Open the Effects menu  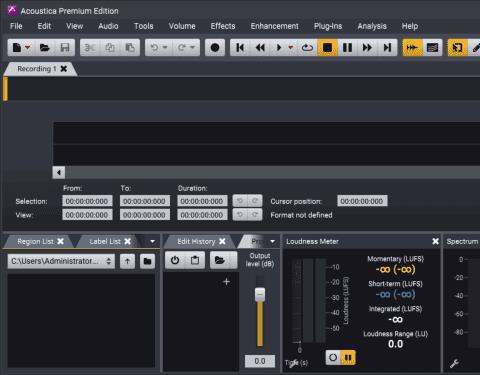click(223, 26)
